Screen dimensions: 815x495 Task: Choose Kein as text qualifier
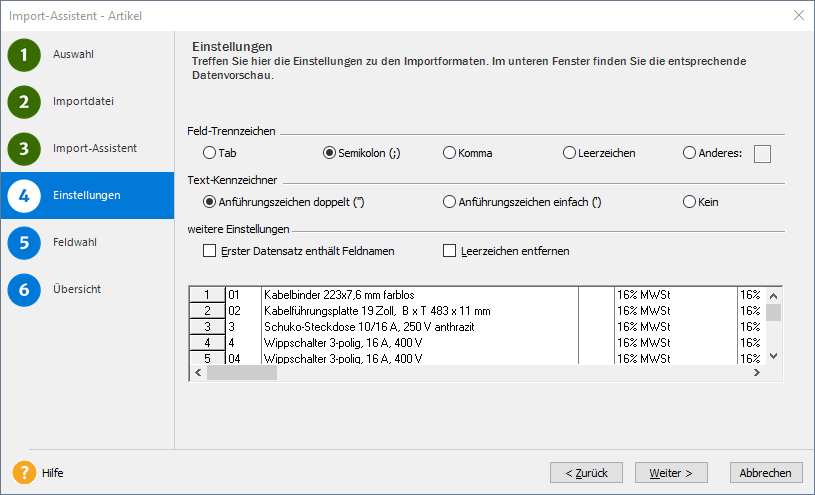click(x=690, y=202)
